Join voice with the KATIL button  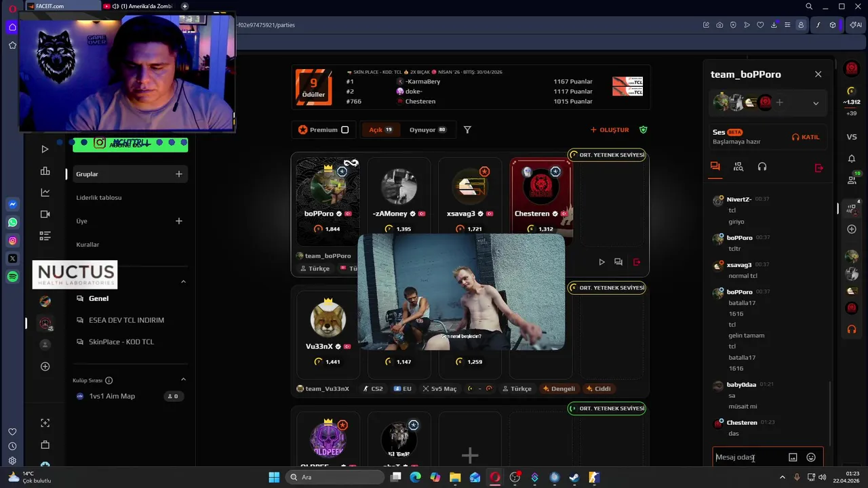(806, 137)
